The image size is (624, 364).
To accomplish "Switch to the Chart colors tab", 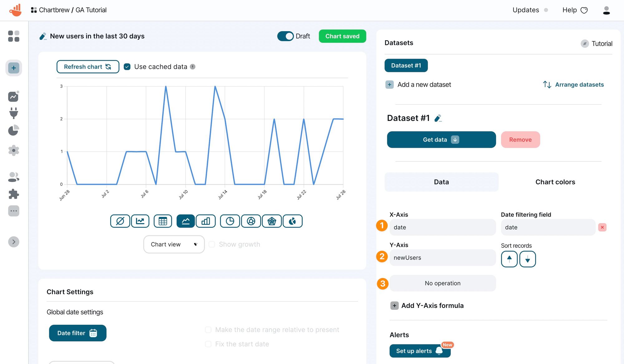I will 555,182.
